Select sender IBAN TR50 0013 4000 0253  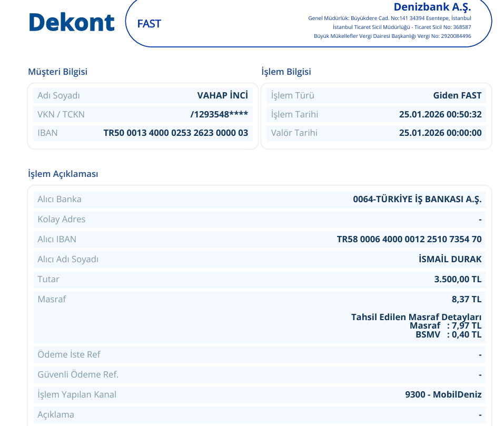[x=176, y=133]
